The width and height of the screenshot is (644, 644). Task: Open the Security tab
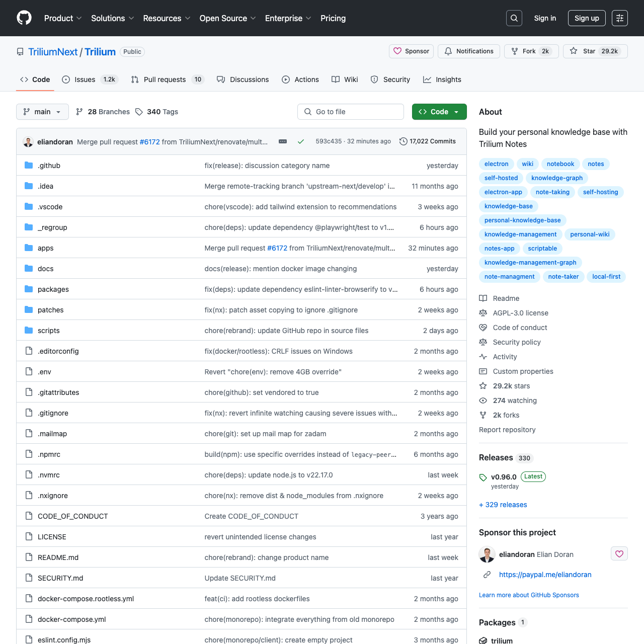point(390,79)
